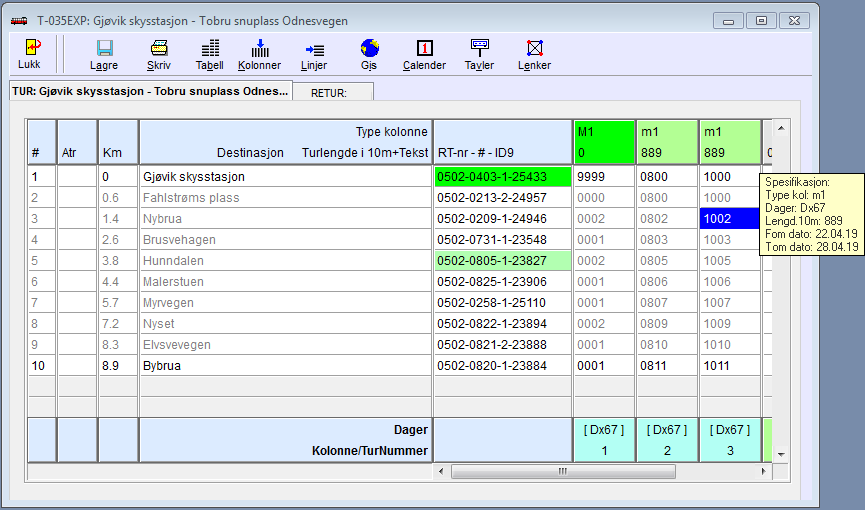Select the Bybrua destination cell

tap(284, 366)
